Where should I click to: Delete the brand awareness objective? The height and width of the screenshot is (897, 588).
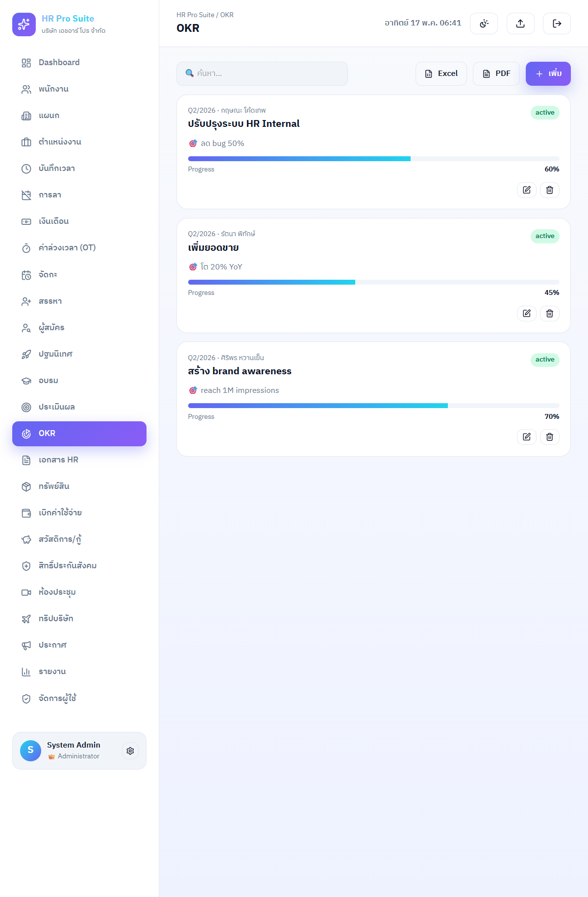(x=550, y=437)
